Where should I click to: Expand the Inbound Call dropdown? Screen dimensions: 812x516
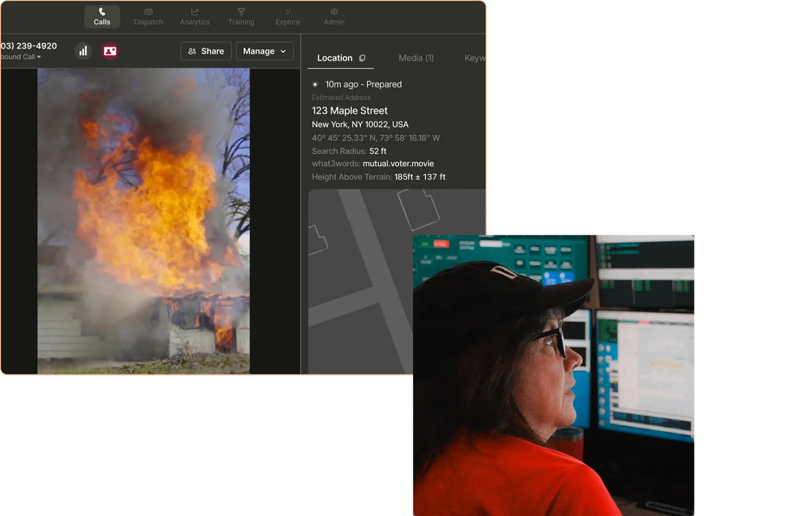point(21,56)
